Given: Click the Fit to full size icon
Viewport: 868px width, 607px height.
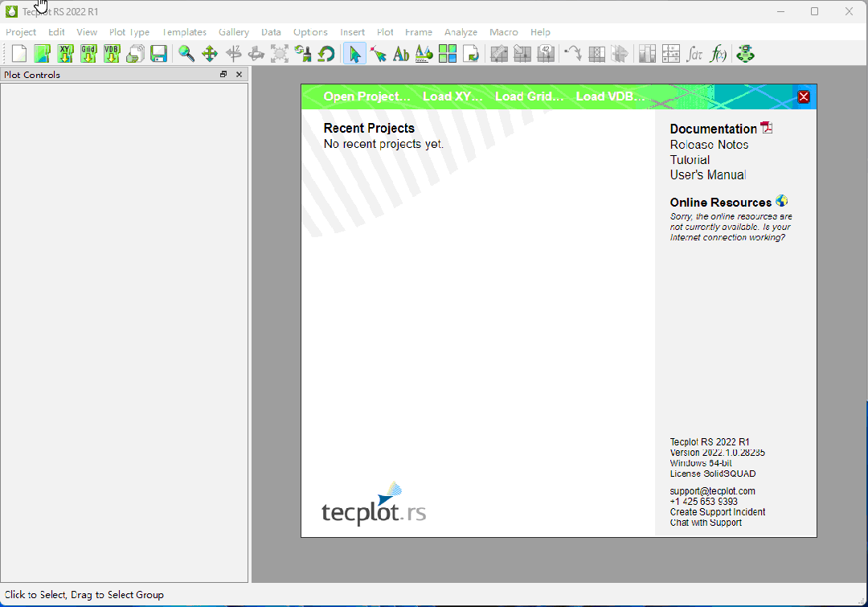Looking at the screenshot, I should click(280, 54).
